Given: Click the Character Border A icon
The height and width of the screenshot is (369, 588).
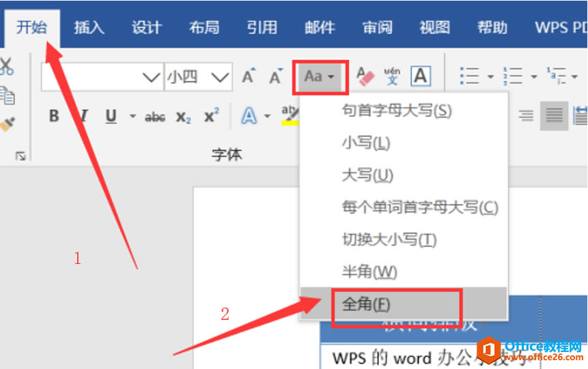Looking at the screenshot, I should 421,76.
